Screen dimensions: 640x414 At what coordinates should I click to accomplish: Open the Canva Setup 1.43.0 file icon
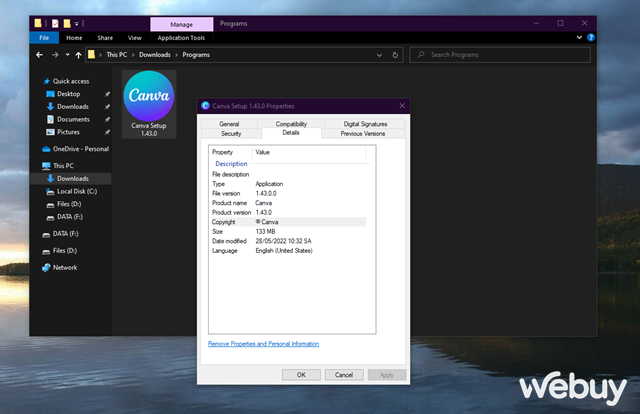pyautogui.click(x=149, y=104)
